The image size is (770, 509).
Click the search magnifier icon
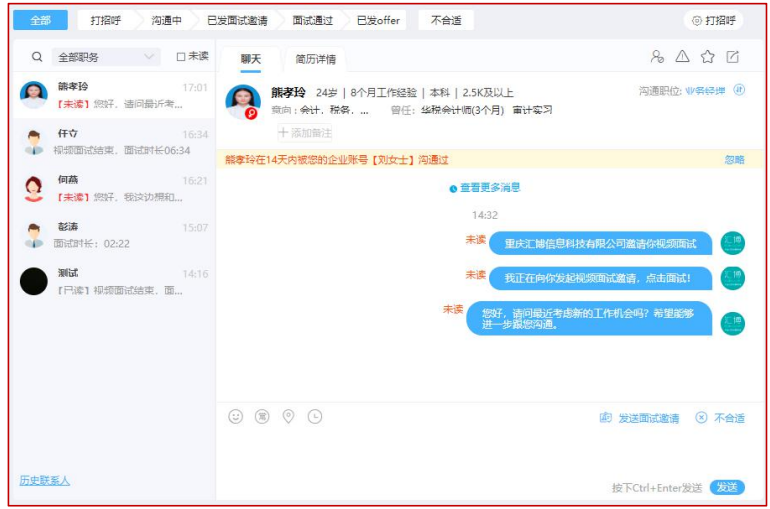pos(37,57)
